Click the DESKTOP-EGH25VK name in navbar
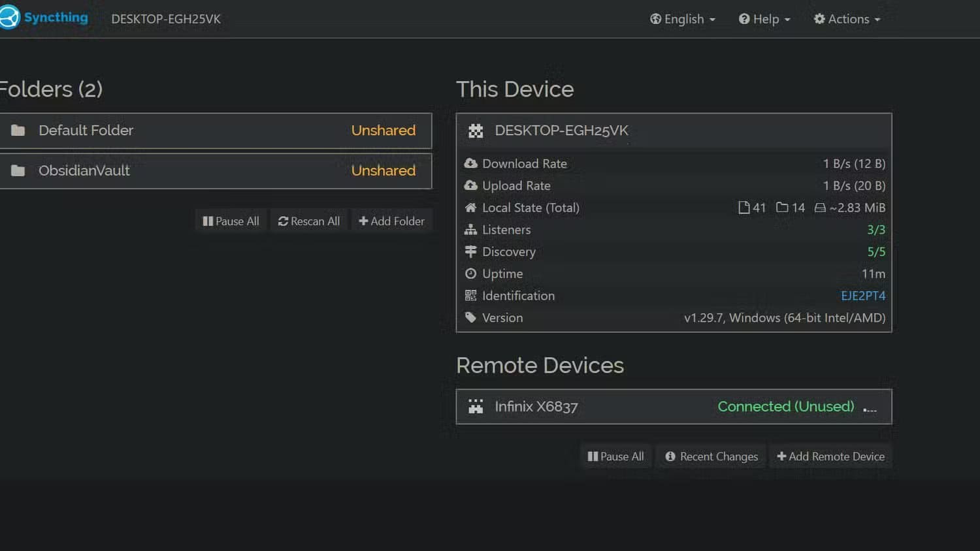Image resolution: width=980 pixels, height=551 pixels. pyautogui.click(x=166, y=19)
